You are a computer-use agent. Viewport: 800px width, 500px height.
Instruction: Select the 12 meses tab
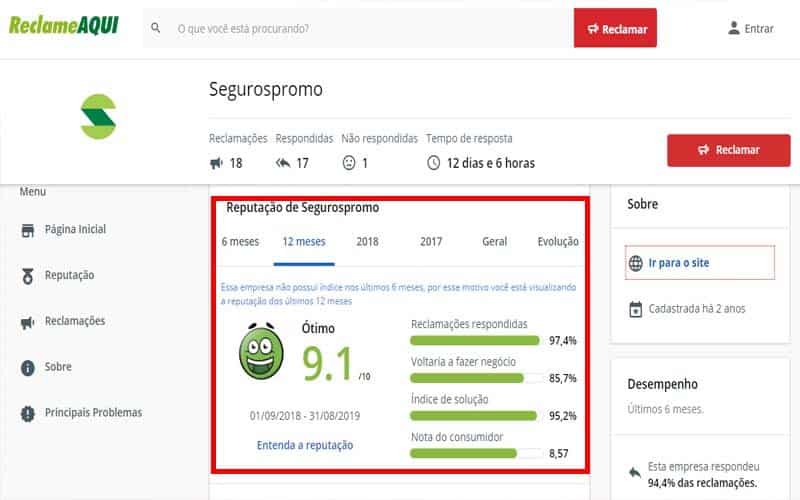304,242
